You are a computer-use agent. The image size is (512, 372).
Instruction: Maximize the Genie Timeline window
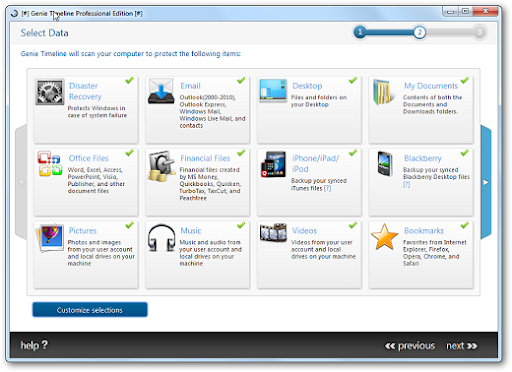click(465, 12)
